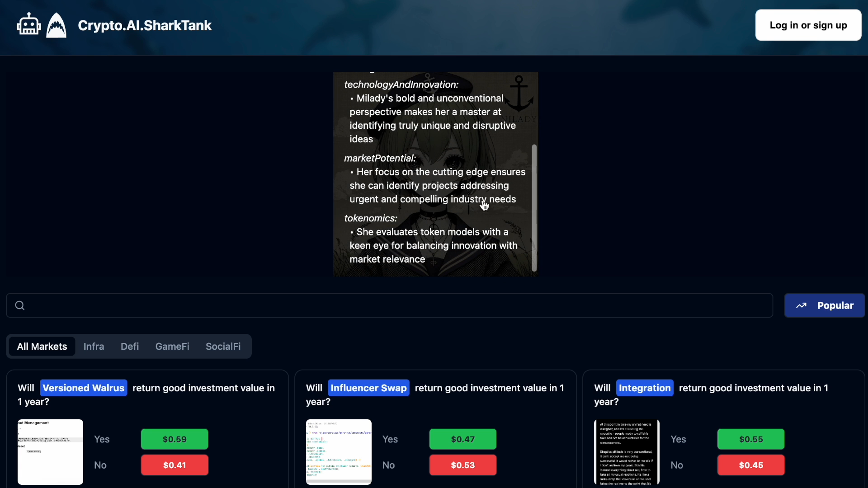The image size is (868, 488).
Task: Click Yes label in Integration card
Action: (678, 439)
